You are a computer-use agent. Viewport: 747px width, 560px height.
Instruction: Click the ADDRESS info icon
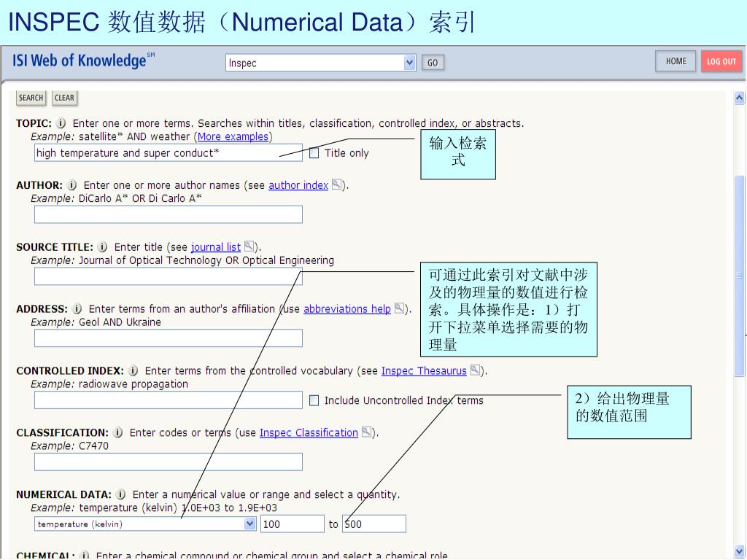[77, 308]
